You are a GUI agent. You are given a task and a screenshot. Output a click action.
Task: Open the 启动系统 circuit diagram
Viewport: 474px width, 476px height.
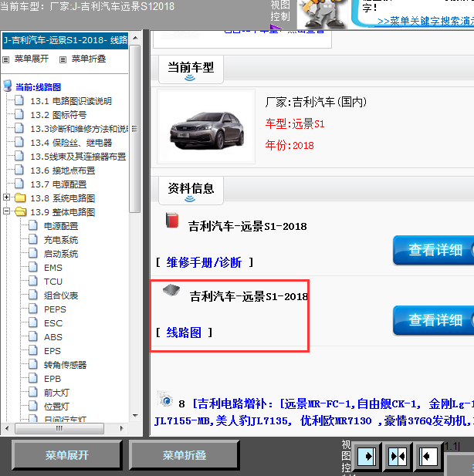coord(61,254)
